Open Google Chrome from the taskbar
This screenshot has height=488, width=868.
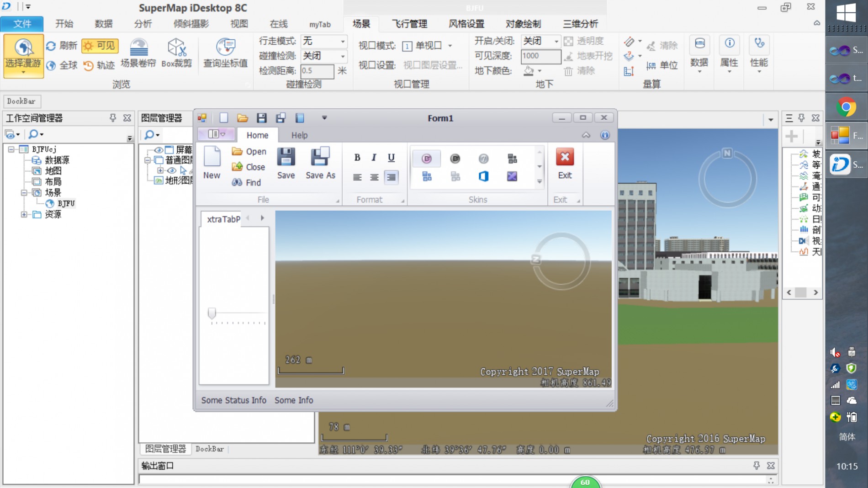pos(846,107)
